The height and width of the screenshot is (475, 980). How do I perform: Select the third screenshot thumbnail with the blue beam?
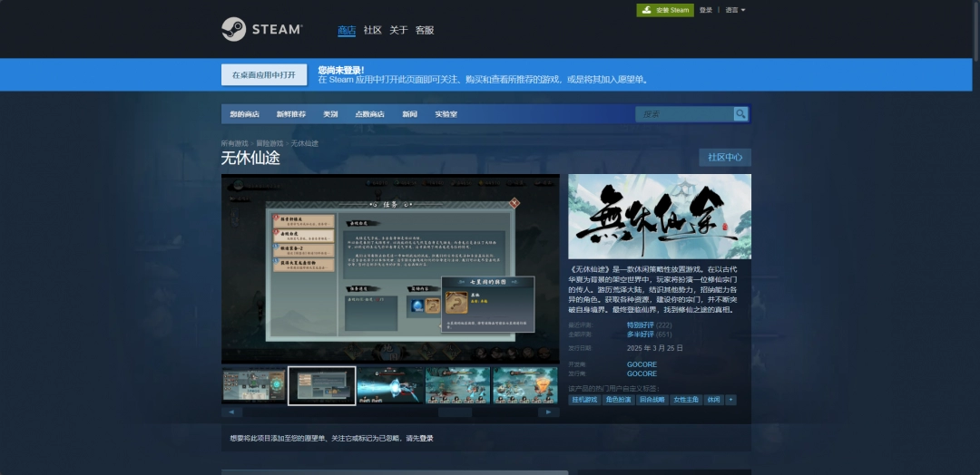[x=390, y=385]
